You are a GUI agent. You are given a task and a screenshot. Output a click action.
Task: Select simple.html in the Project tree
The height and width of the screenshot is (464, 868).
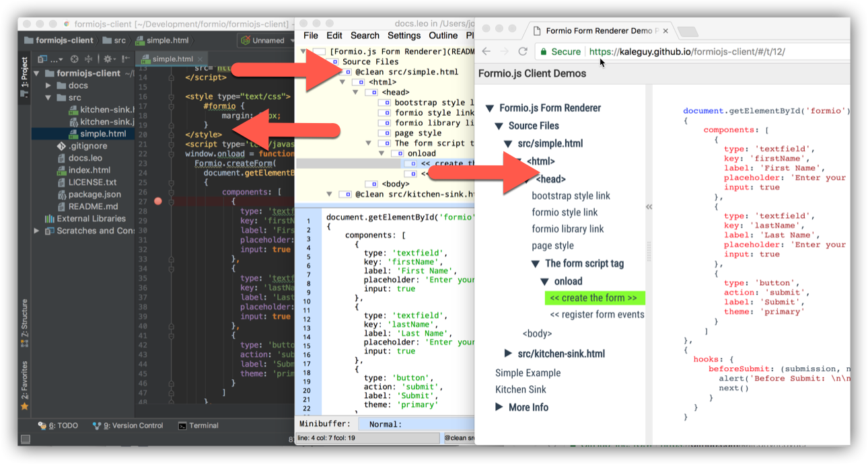click(102, 134)
